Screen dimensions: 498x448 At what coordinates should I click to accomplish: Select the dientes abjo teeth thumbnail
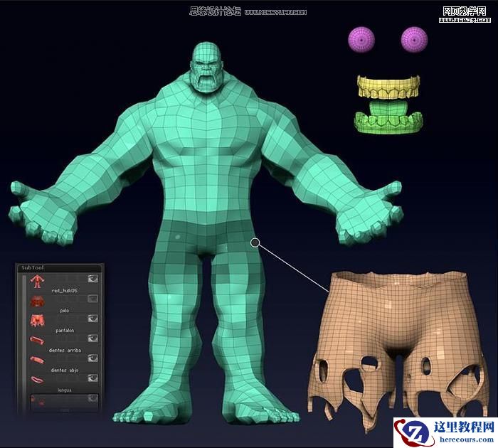click(x=38, y=360)
